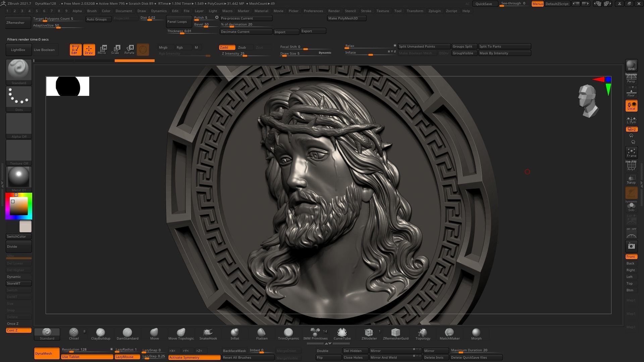Open the Standard brush picker thumbnail
This screenshot has height=362, width=644.
(19, 72)
